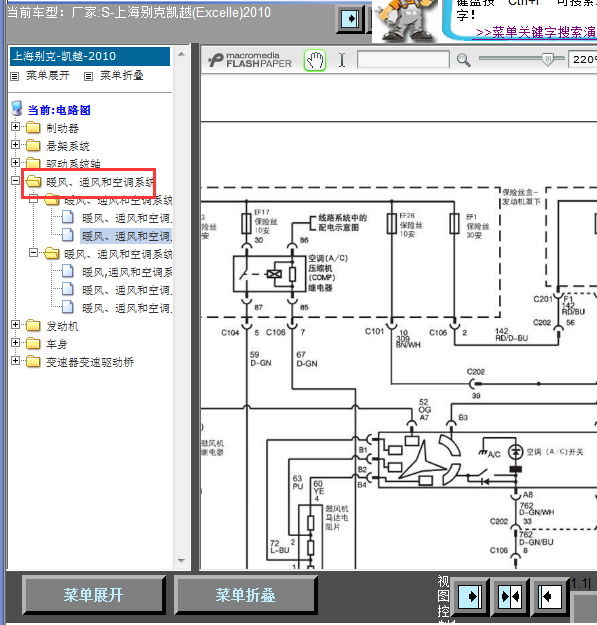Click the left-arrow view control button at bottom

[x=550, y=597]
